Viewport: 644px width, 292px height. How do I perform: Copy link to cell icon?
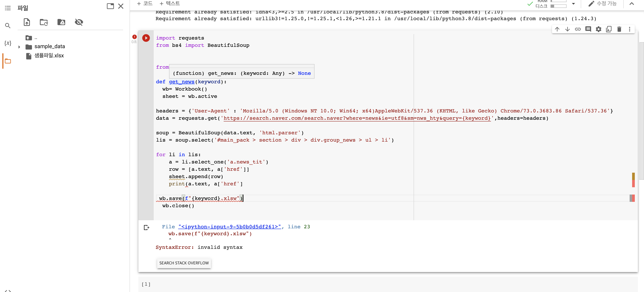pos(578,29)
